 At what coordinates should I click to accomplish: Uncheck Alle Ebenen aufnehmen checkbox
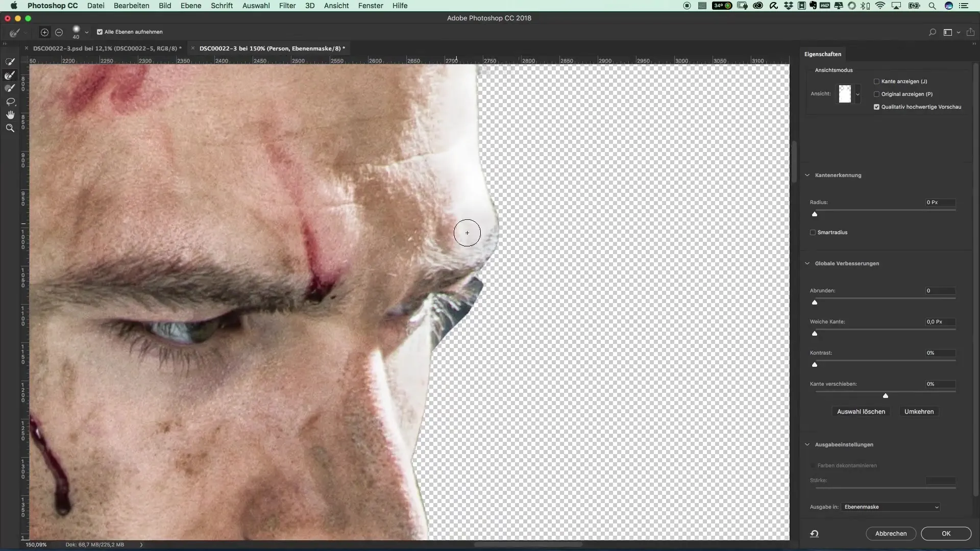(100, 32)
